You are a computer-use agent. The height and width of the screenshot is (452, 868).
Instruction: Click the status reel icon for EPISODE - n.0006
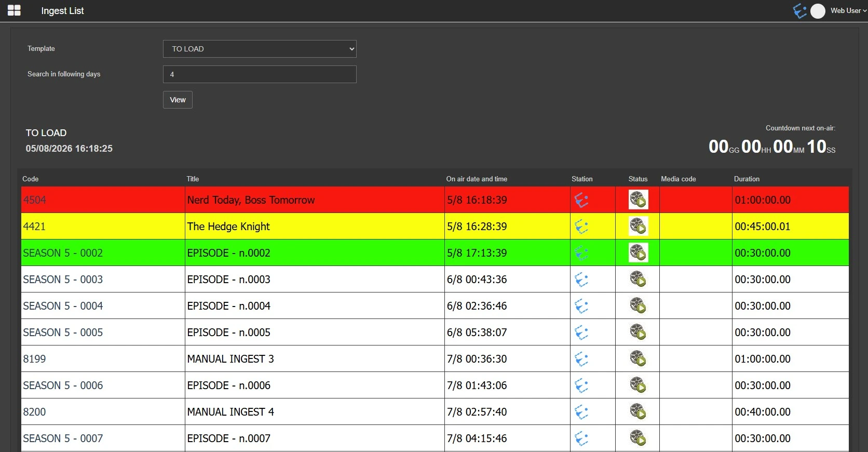tap(638, 385)
